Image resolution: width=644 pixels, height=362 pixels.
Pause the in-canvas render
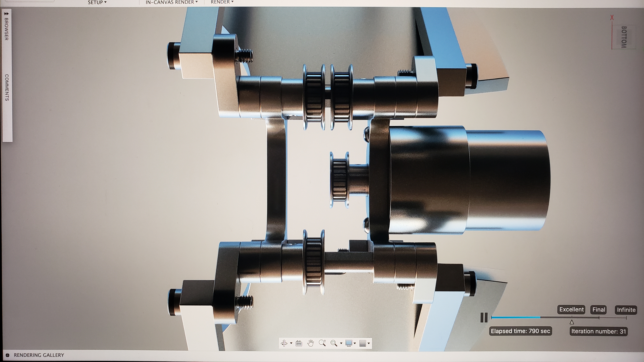[484, 317]
